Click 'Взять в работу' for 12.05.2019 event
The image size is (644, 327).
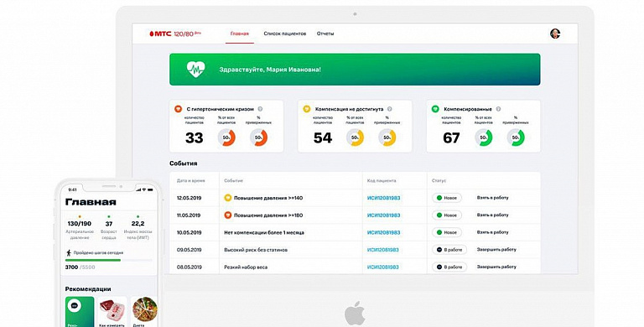tap(492, 198)
